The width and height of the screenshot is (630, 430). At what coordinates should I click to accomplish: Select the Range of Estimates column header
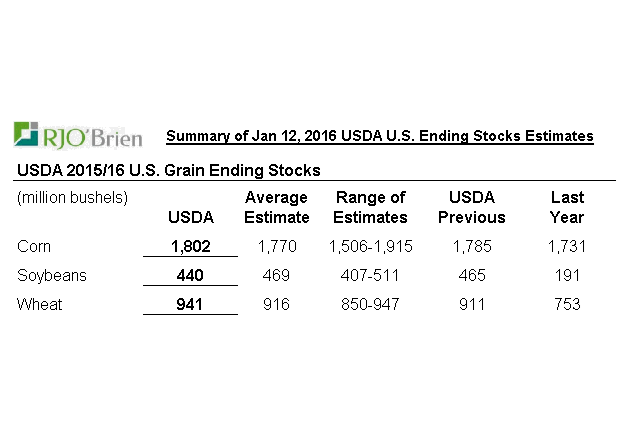[x=370, y=207]
